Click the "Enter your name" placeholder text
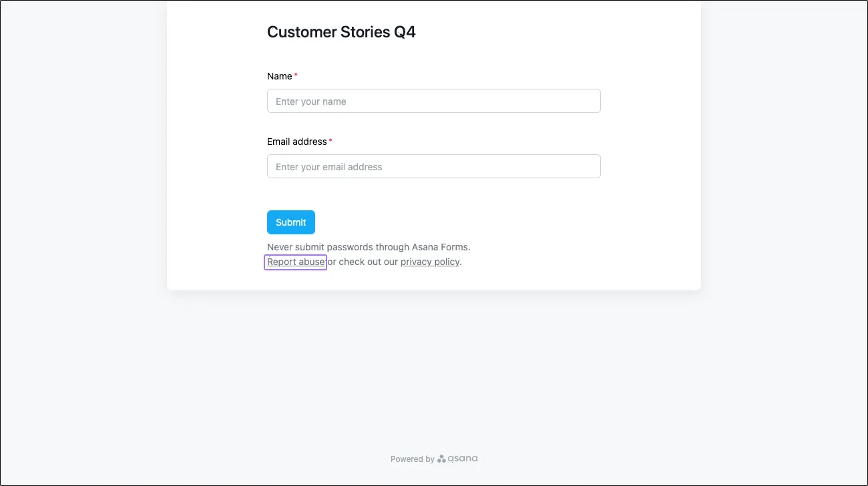Screen dimensions: 868x486 click(311, 101)
